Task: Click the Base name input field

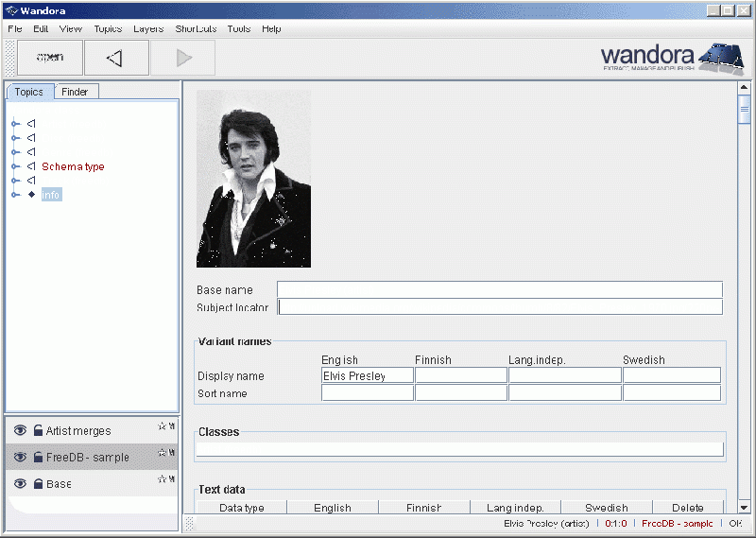Action: (x=499, y=289)
